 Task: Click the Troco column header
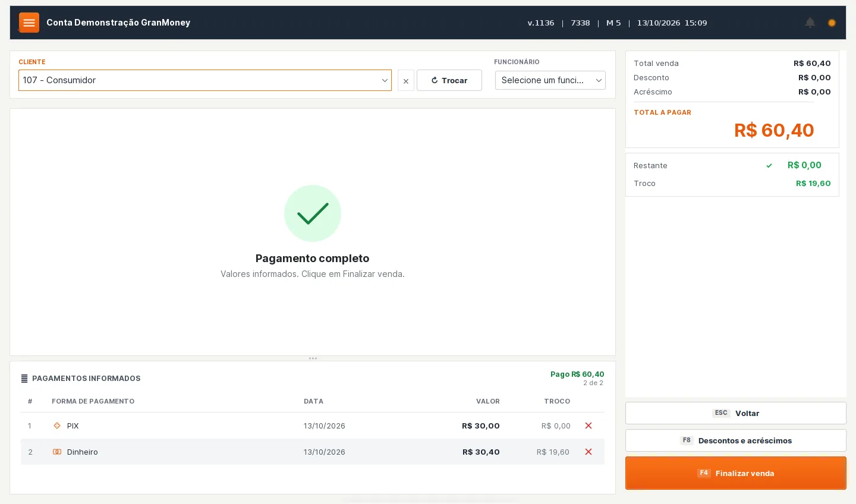tap(557, 401)
